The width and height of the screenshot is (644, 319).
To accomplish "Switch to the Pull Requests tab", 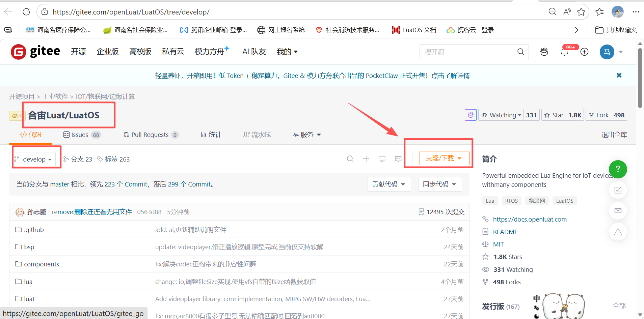I will pyautogui.click(x=151, y=135).
